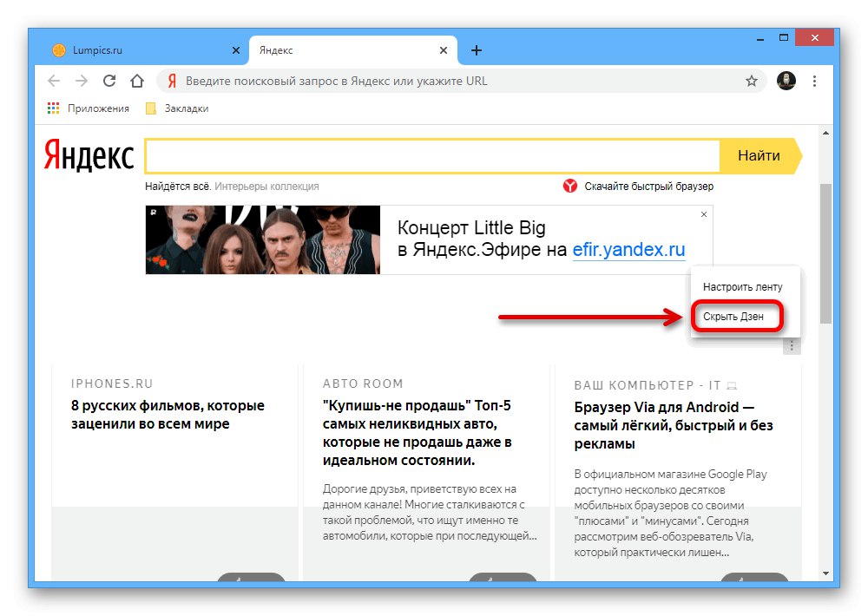
Task: Click text starting Дорогие друзья, приветствую
Action: (x=430, y=513)
